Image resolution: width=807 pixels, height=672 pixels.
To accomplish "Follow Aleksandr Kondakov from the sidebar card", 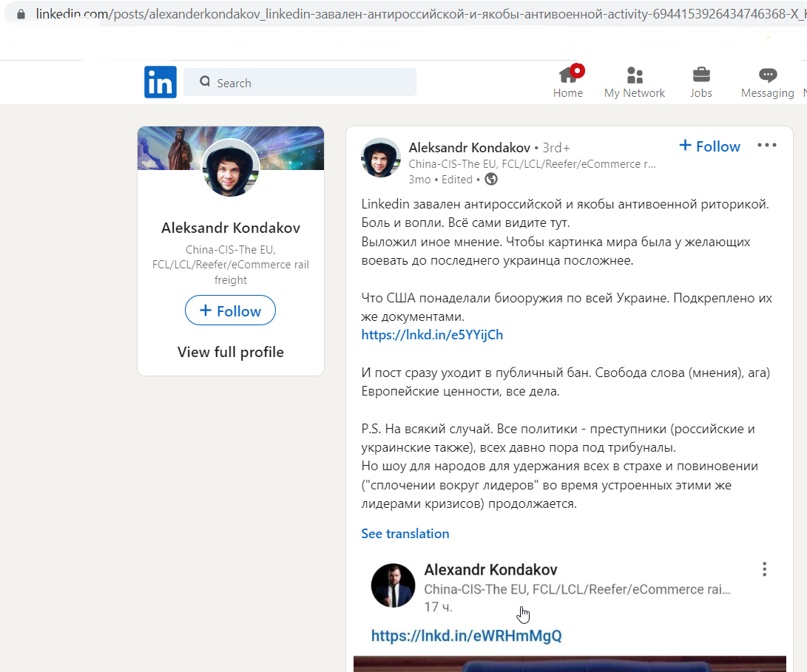I will pos(230,310).
